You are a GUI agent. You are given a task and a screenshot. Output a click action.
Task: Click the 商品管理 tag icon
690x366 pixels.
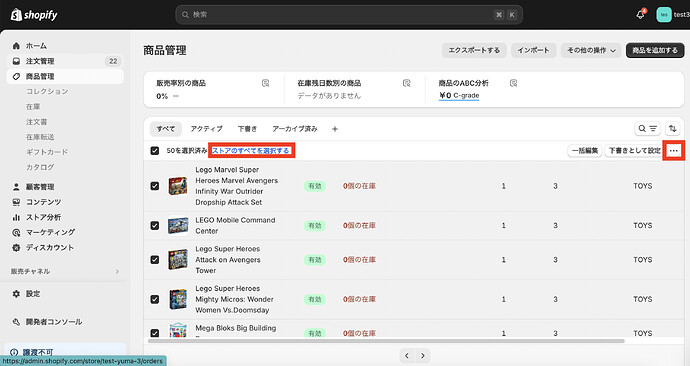[x=16, y=76]
